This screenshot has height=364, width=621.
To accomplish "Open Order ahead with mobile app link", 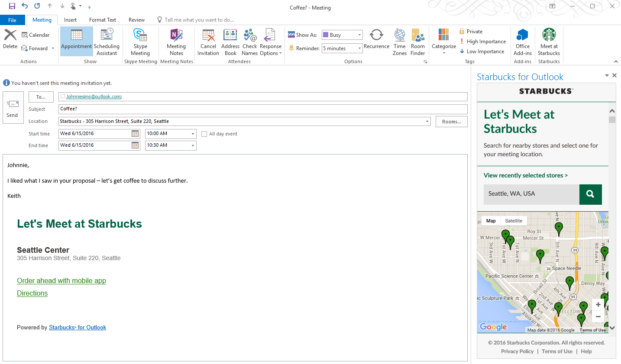I will (61, 281).
